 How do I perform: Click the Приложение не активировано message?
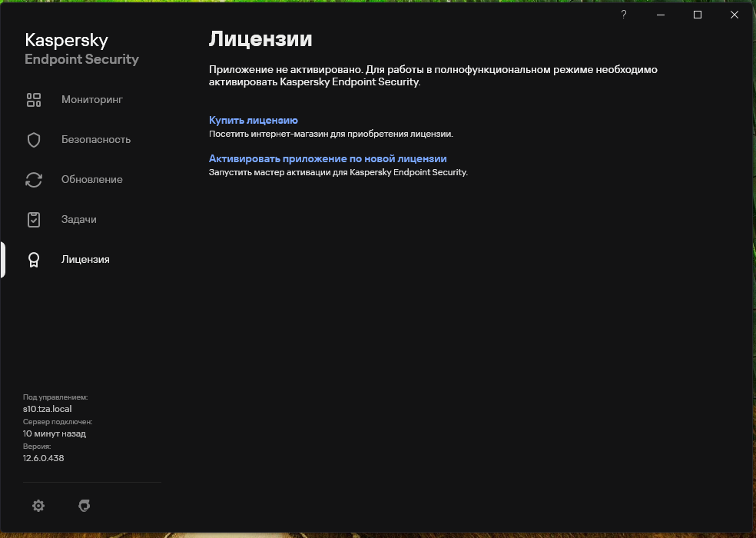coord(433,76)
